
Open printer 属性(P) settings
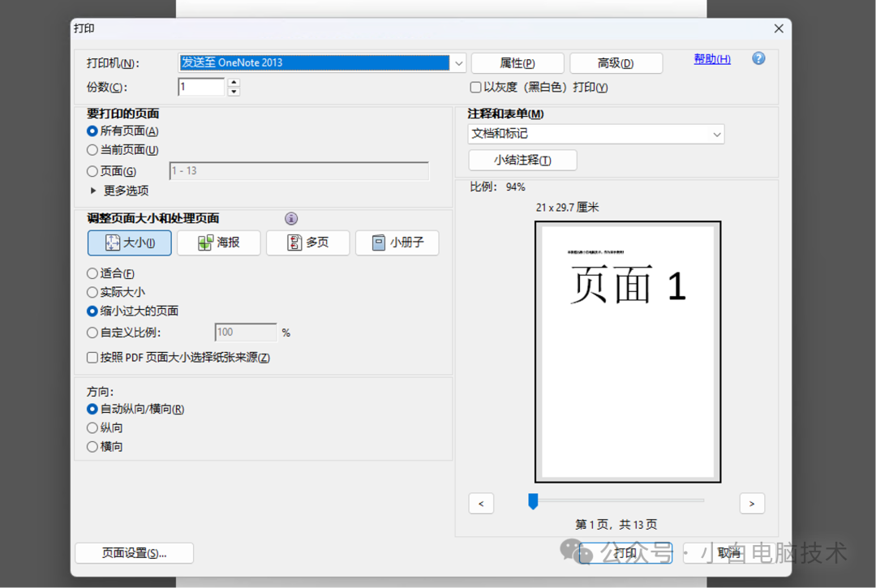pos(517,62)
